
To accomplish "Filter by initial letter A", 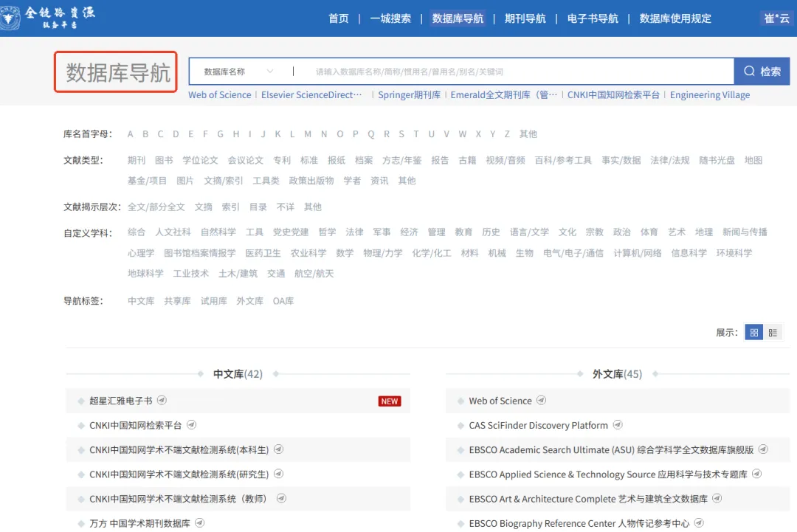I will pos(131,134).
